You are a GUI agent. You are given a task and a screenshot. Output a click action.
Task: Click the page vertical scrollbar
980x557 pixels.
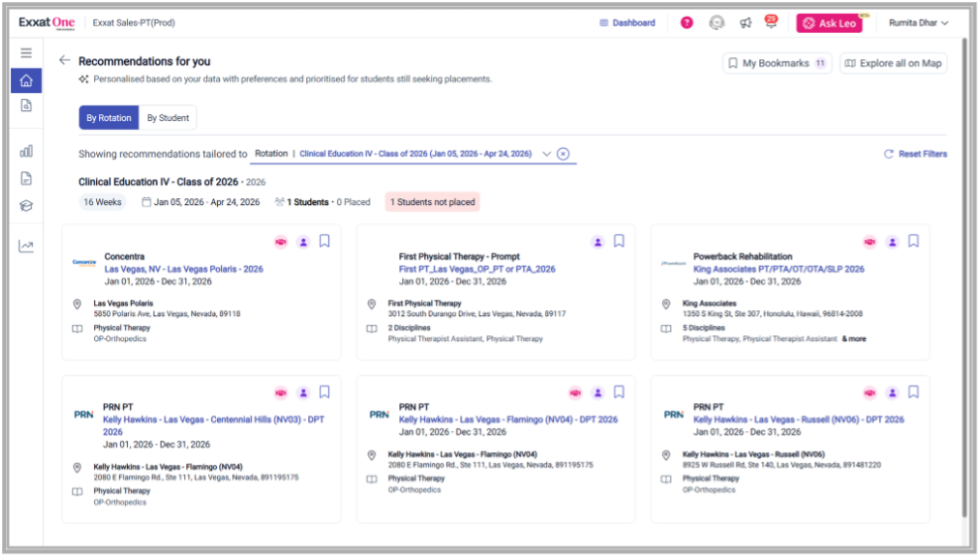pos(964,276)
